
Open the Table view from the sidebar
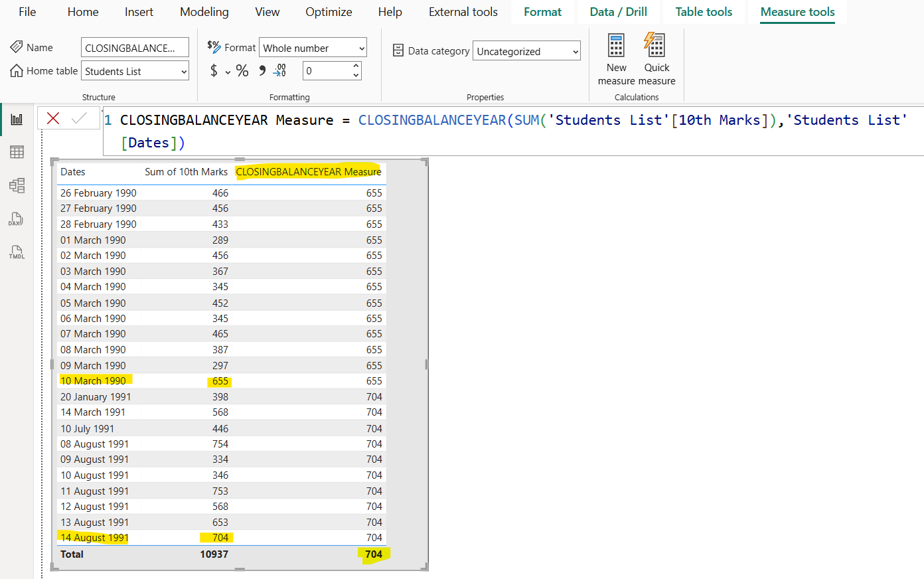17,151
